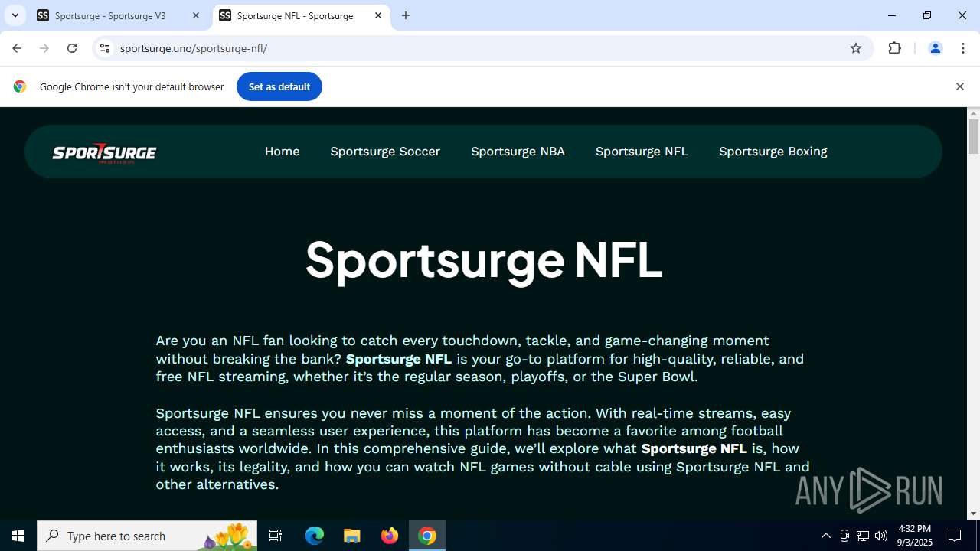Open the taskbar clock and date
This screenshot has width=980, height=551.
click(x=915, y=536)
